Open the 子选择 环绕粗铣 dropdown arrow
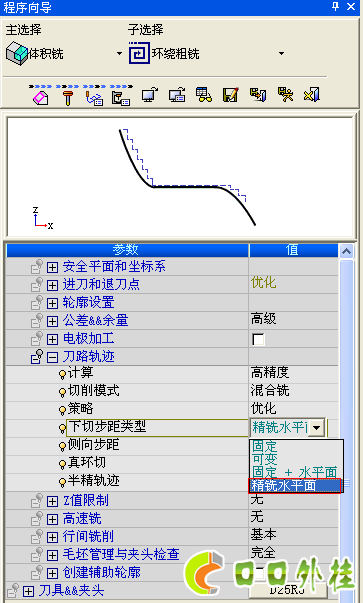Screen dimensions: 363x603 point(282,53)
